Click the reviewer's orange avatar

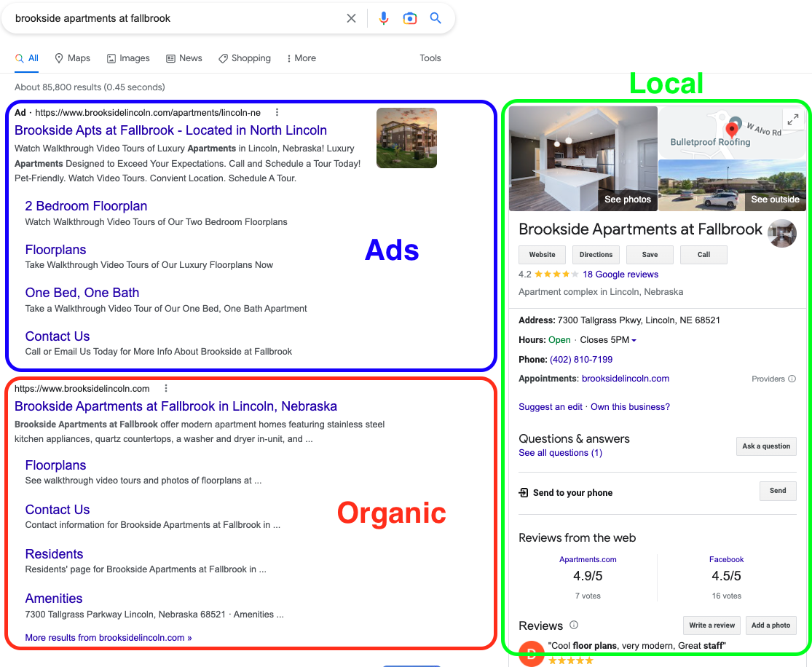coord(531,654)
